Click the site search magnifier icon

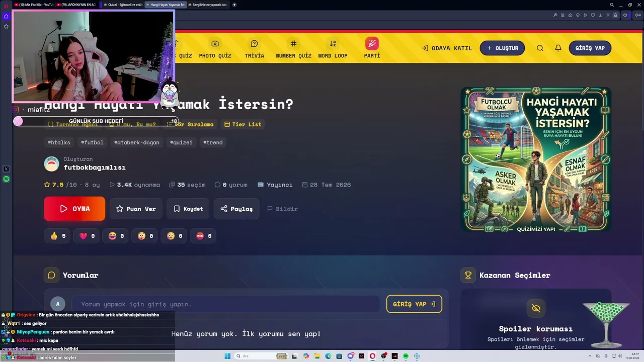[x=540, y=48]
